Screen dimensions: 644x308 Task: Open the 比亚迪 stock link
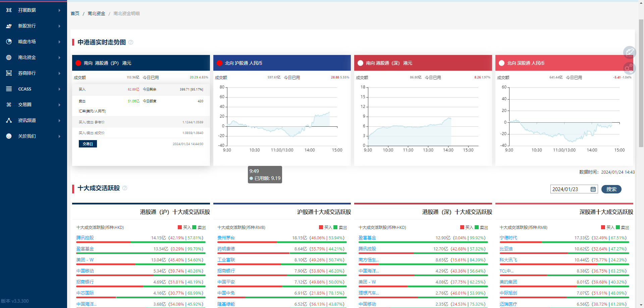[x=506, y=249]
